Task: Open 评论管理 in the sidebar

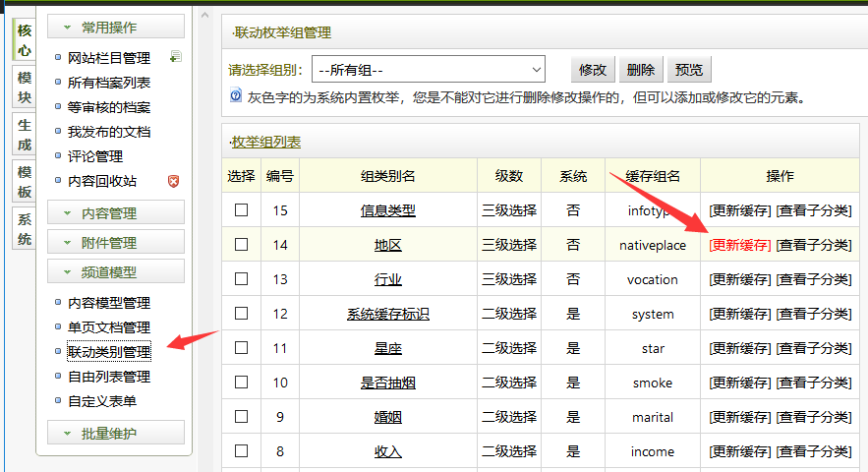Action: [94, 156]
